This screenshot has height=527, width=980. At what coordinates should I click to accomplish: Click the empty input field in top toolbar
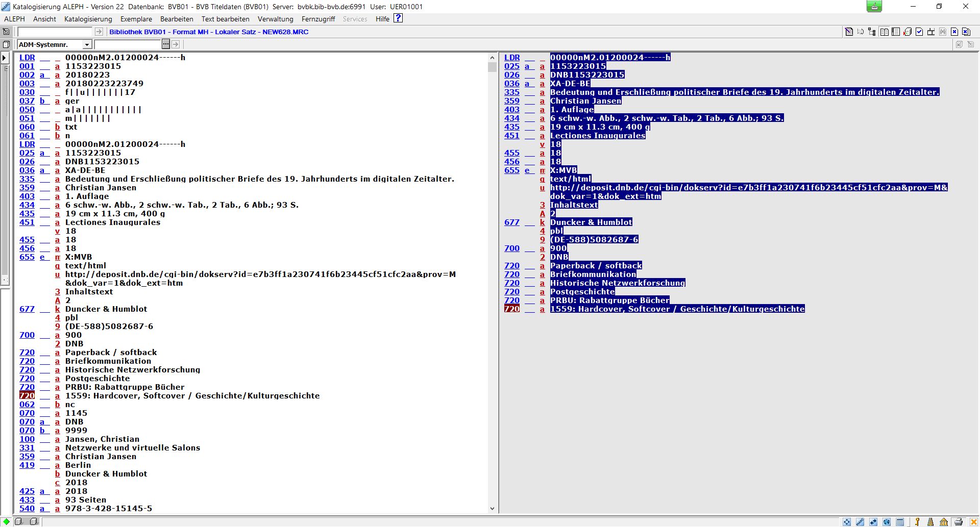(55, 32)
